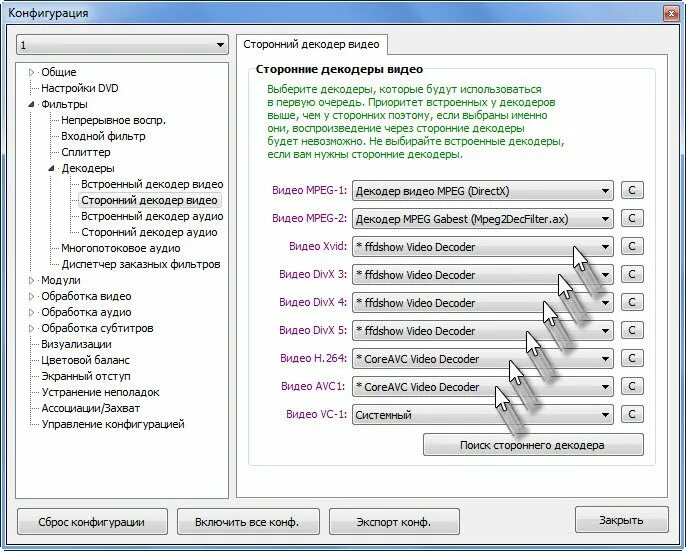This screenshot has width=686, height=551.
Task: Collapse the Фильтры tree node
Action: point(31,105)
